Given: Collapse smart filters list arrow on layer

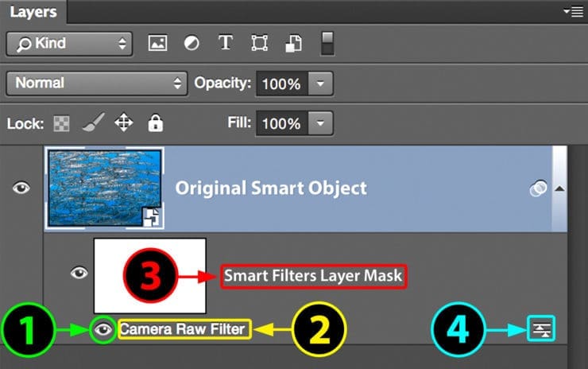Looking at the screenshot, I should click(559, 188).
